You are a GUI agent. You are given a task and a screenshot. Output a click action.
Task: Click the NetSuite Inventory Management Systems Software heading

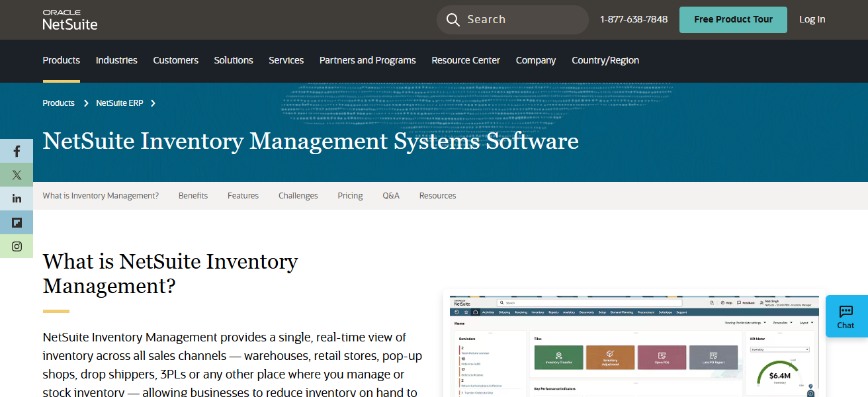(311, 142)
